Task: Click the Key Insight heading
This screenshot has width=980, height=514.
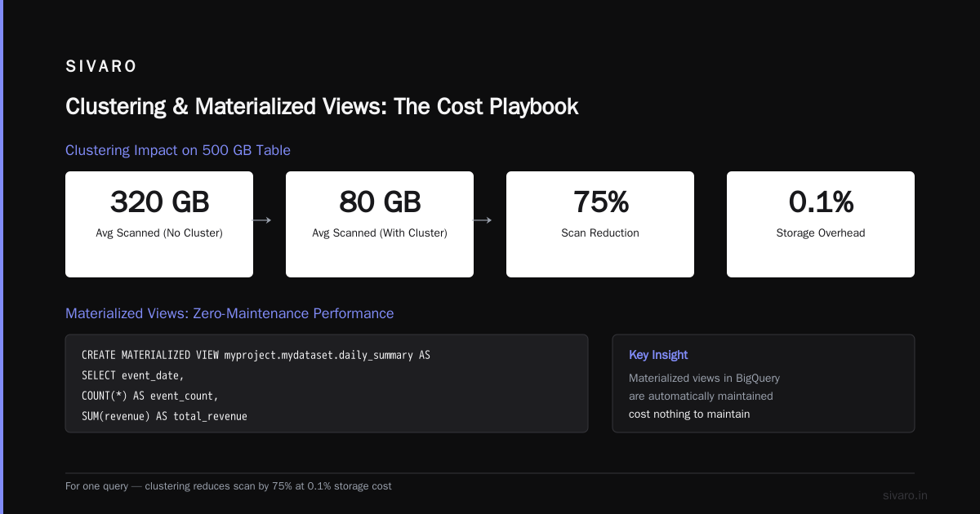Action: [x=658, y=355]
